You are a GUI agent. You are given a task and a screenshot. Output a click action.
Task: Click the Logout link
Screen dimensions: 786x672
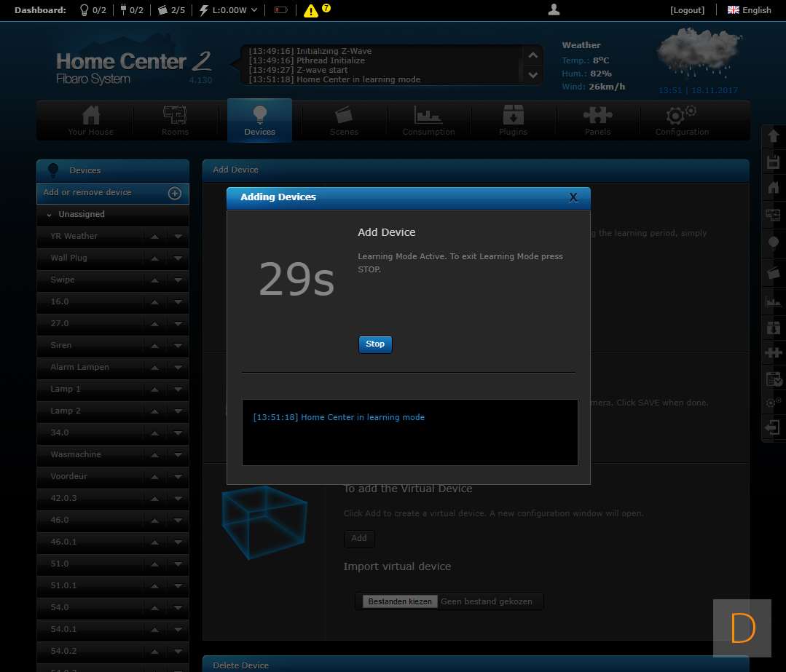pyautogui.click(x=687, y=10)
